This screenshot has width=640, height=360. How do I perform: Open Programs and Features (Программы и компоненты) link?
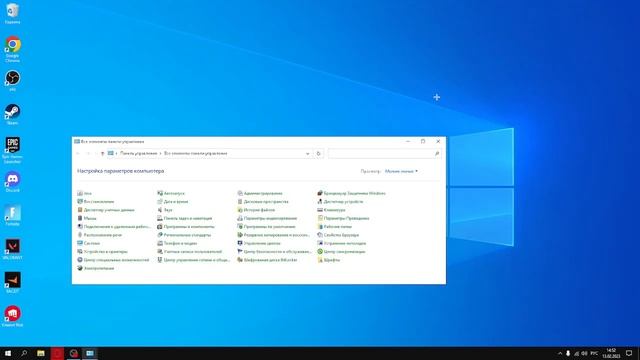click(x=189, y=227)
